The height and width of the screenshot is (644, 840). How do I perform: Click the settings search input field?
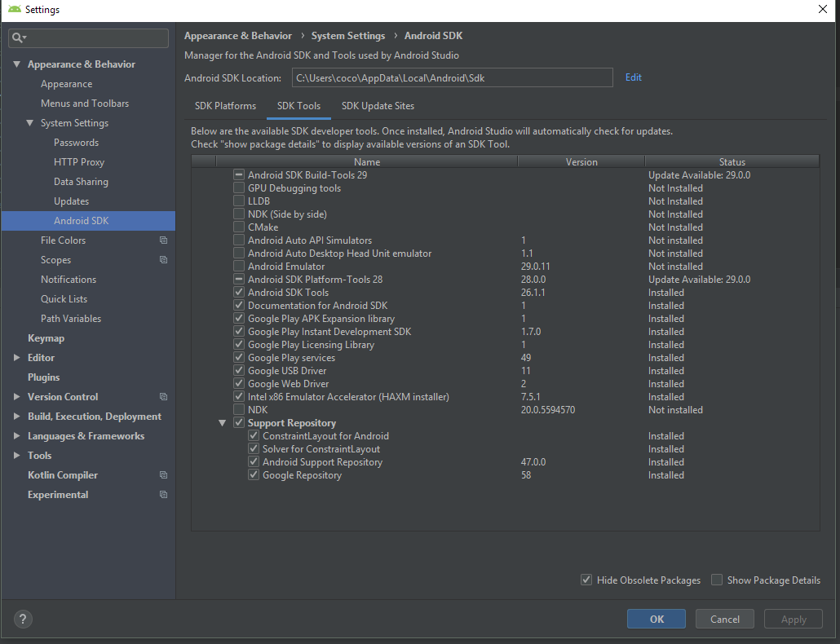coord(88,37)
